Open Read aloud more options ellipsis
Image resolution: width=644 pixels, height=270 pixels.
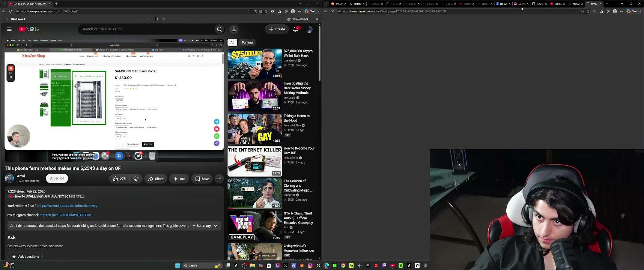tap(7, 19)
